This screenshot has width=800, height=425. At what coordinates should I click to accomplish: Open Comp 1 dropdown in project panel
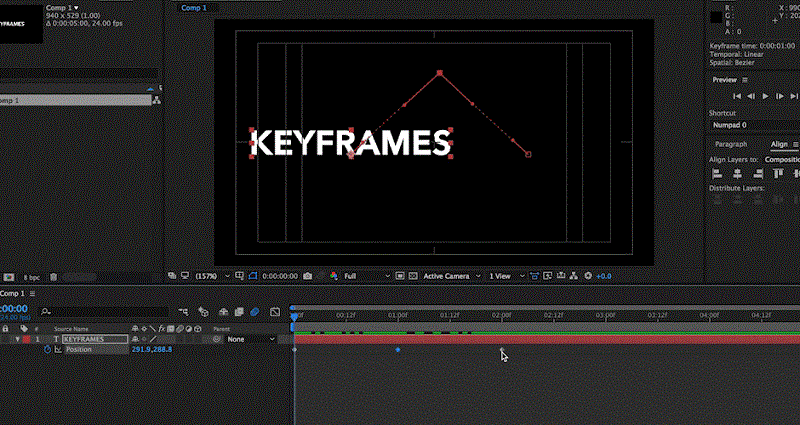coord(62,8)
